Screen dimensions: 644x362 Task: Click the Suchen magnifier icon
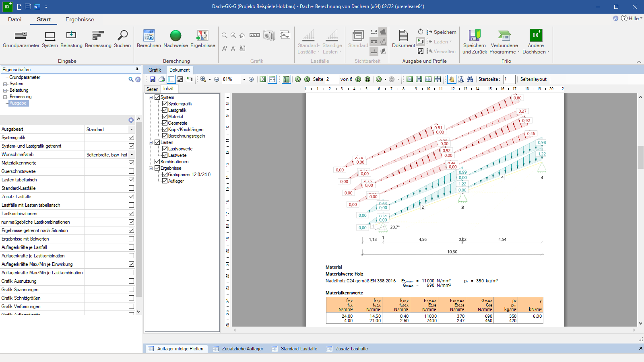pyautogui.click(x=122, y=36)
